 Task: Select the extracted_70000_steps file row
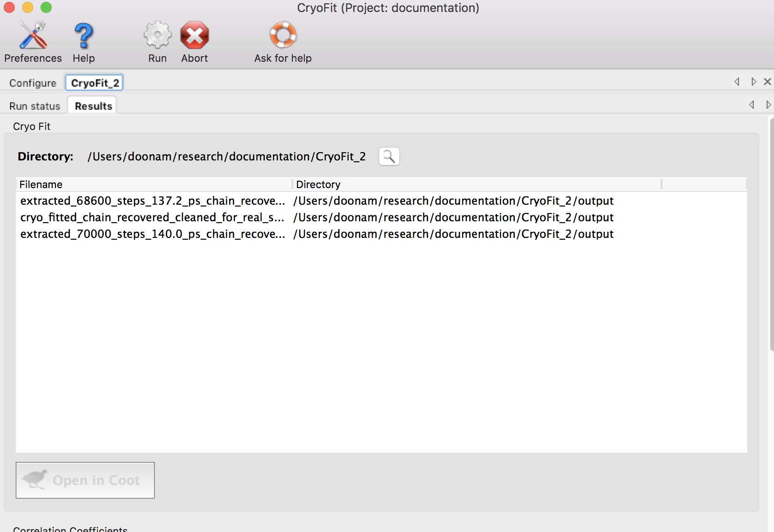152,234
